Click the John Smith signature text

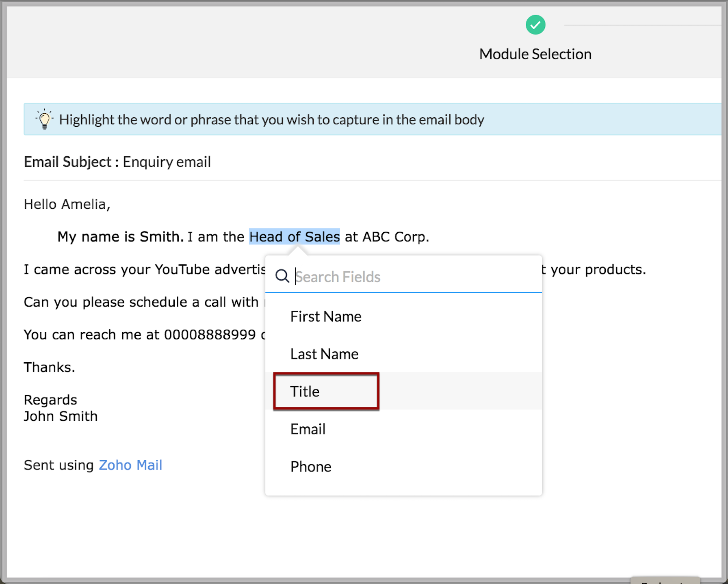(61, 416)
